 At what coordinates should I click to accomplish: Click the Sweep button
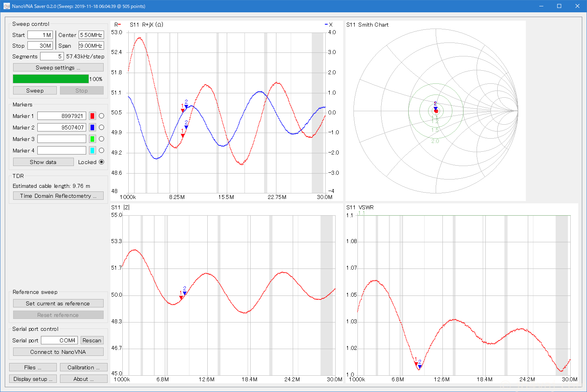[x=35, y=91]
